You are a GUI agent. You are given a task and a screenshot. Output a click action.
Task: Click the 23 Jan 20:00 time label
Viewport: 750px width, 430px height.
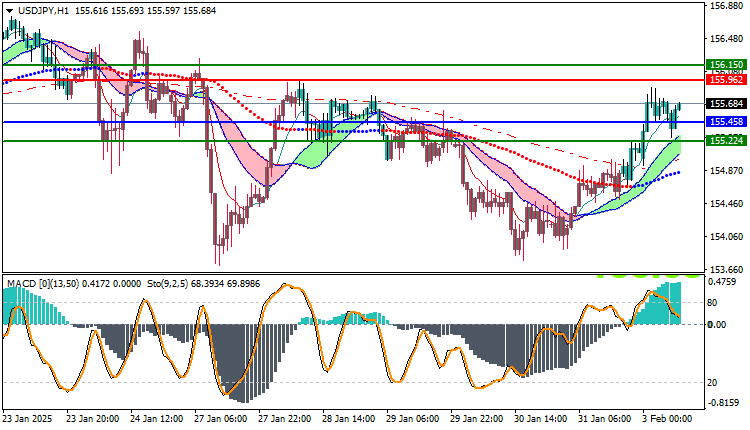pos(93,419)
